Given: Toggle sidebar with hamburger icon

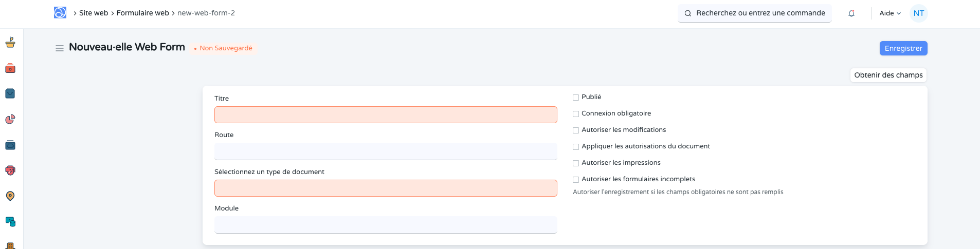Looking at the screenshot, I should (x=60, y=48).
